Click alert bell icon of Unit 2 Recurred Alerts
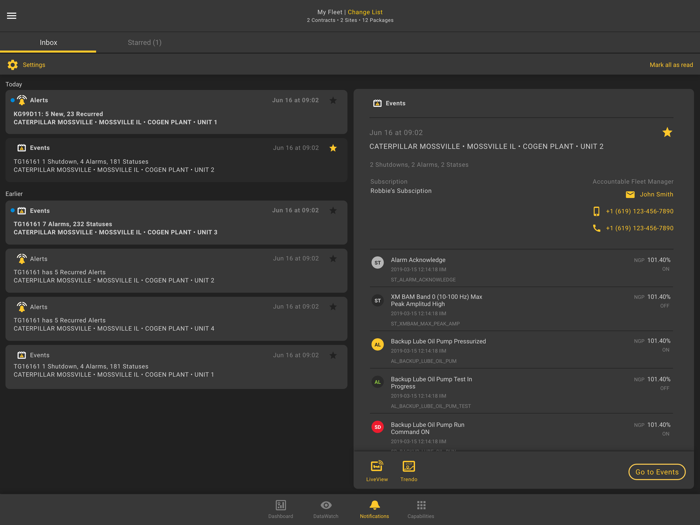This screenshot has width=700, height=525. pos(21,258)
